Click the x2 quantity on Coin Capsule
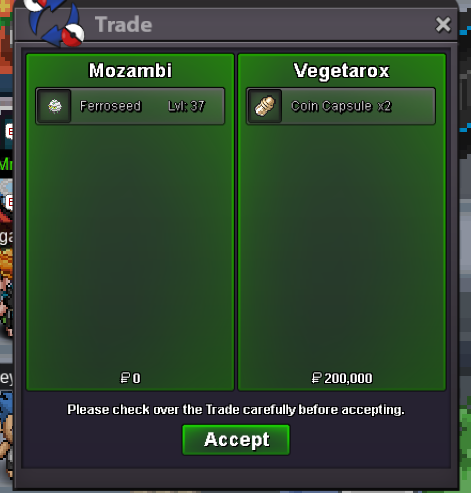This screenshot has width=471, height=493. [384, 106]
